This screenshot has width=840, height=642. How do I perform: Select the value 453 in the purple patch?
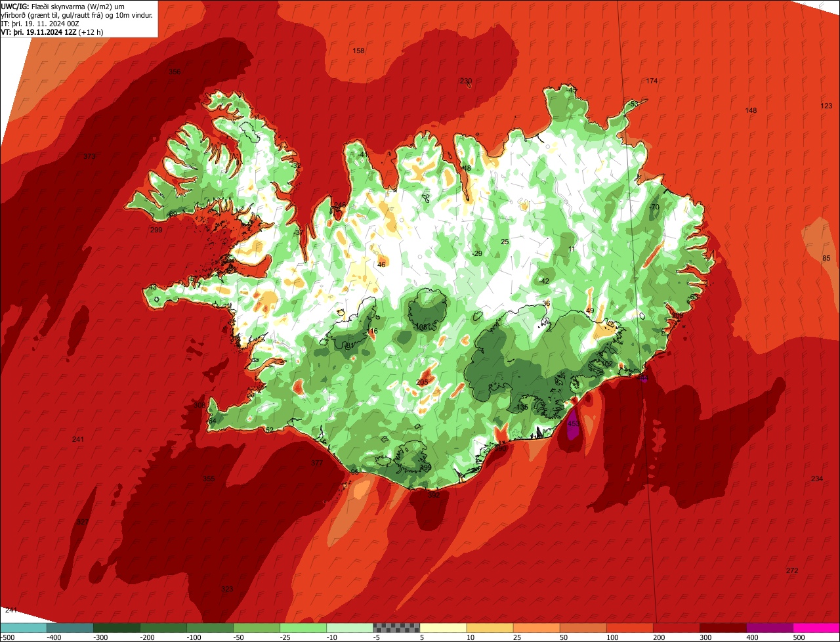(x=574, y=423)
